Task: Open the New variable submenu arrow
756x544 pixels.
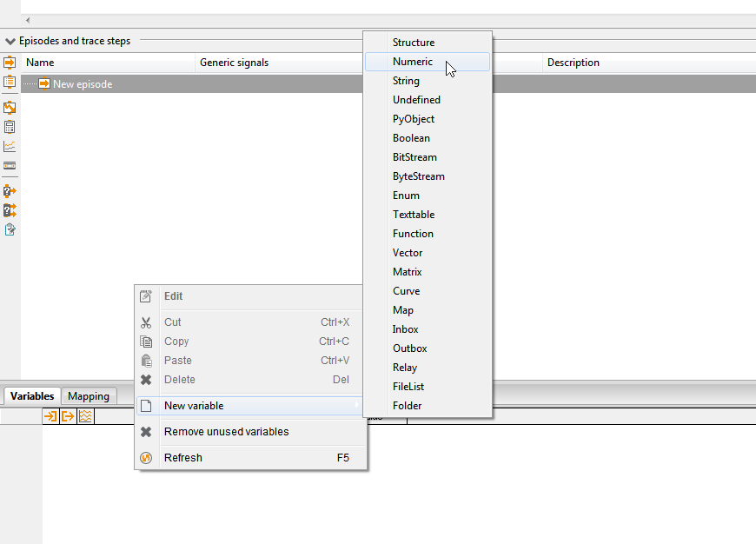Action: [356, 405]
